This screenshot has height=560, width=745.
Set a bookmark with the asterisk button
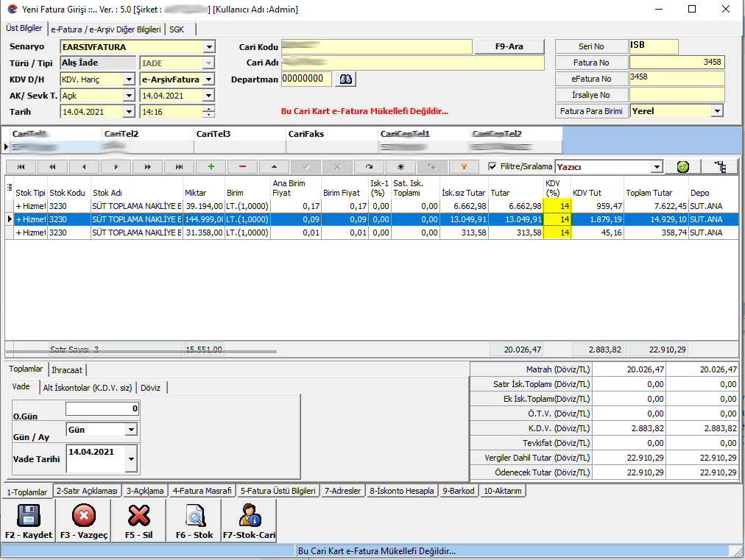(401, 167)
